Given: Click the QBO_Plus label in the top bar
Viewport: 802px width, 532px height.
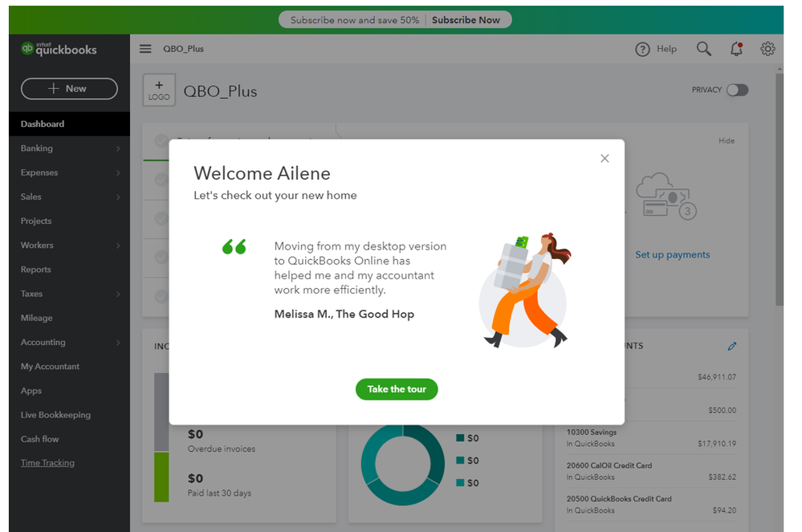Looking at the screenshot, I should (184, 49).
